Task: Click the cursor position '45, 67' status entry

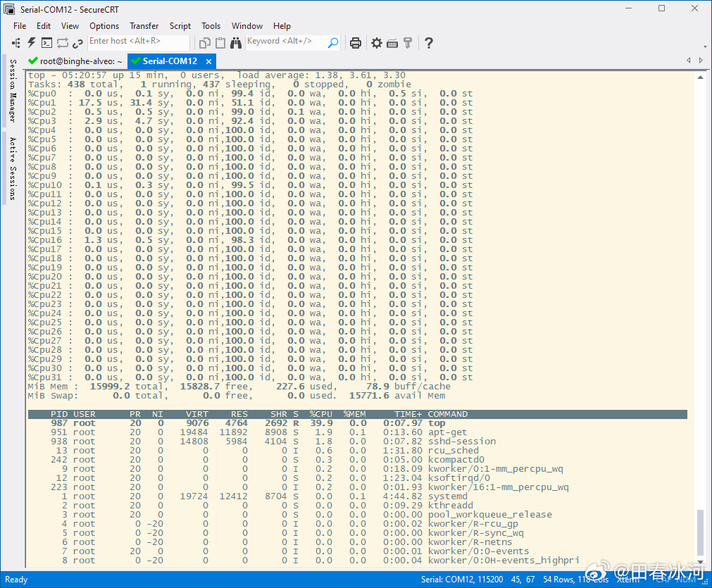Action: click(x=523, y=580)
